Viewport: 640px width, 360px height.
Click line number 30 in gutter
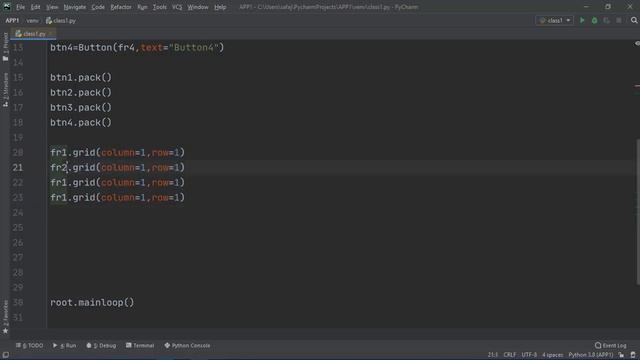[x=18, y=303]
